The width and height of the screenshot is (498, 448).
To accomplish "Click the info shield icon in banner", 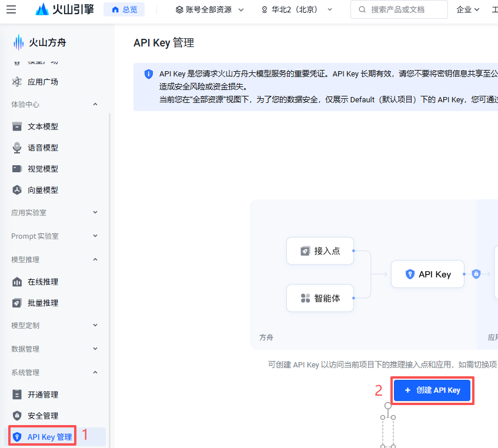I will coord(148,74).
